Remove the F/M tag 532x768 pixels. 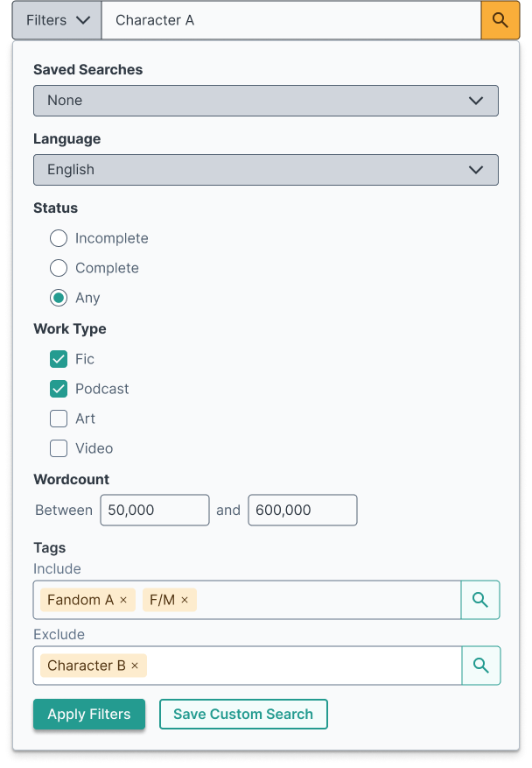point(185,600)
